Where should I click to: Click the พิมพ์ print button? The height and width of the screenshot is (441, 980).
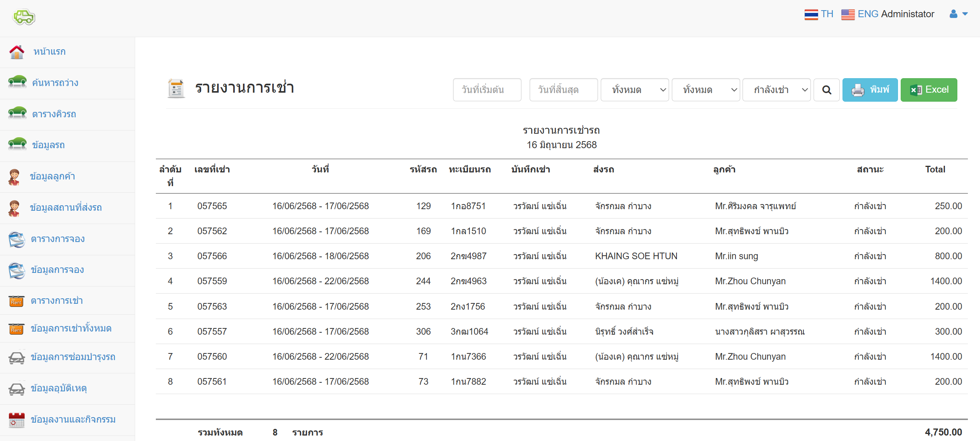point(870,90)
